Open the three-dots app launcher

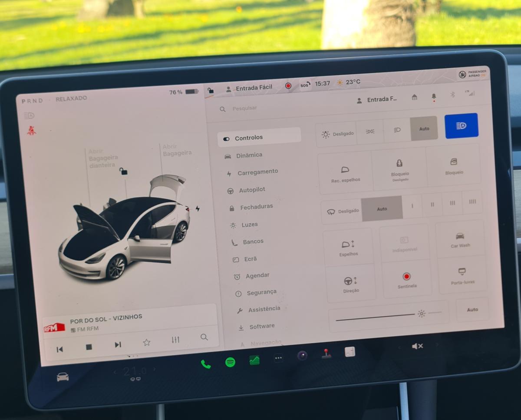coord(278,358)
